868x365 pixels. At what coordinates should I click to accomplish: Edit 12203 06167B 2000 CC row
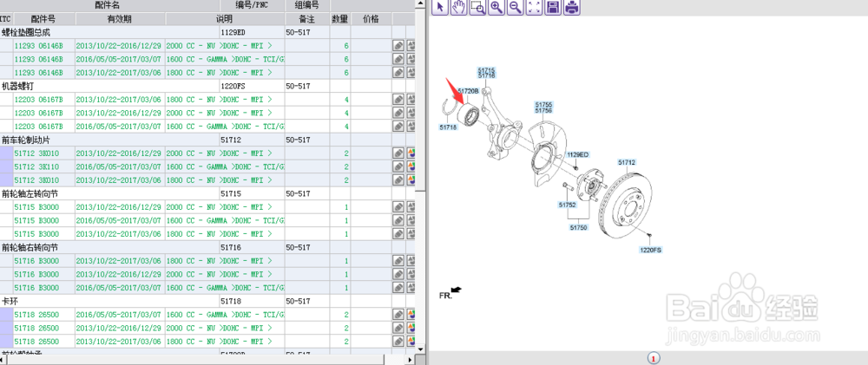tap(398, 113)
